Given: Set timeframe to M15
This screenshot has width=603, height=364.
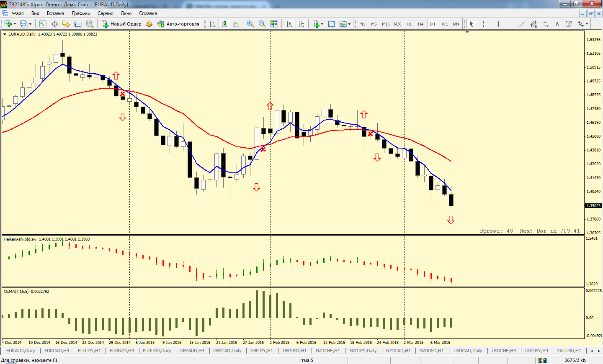Looking at the screenshot, I should point(386,24).
